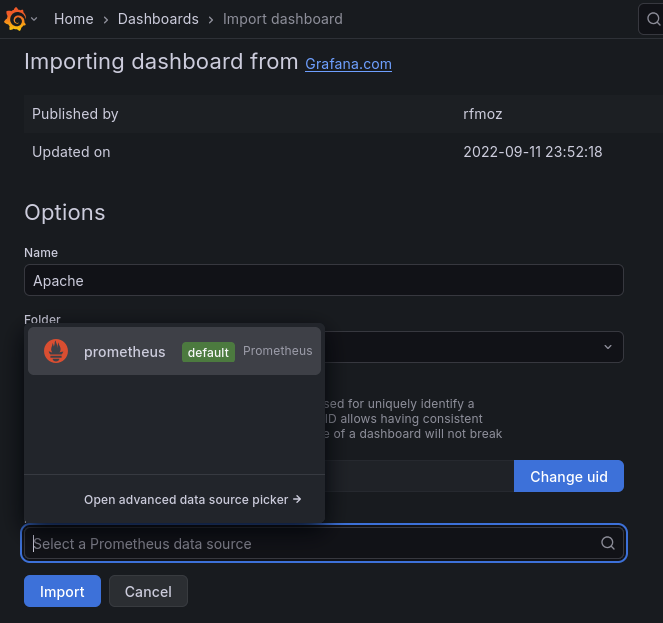The height and width of the screenshot is (623, 663).
Task: Click the Options heading
Action: coord(65,212)
